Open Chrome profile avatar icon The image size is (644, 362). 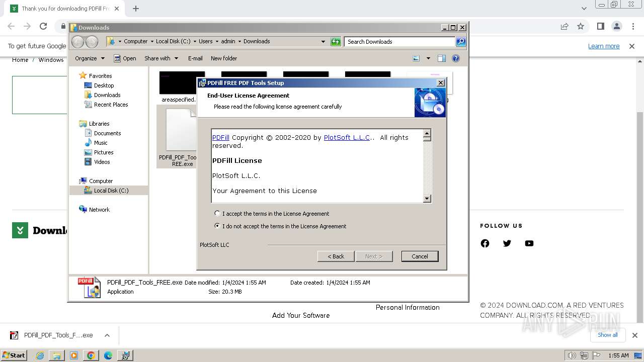(617, 26)
